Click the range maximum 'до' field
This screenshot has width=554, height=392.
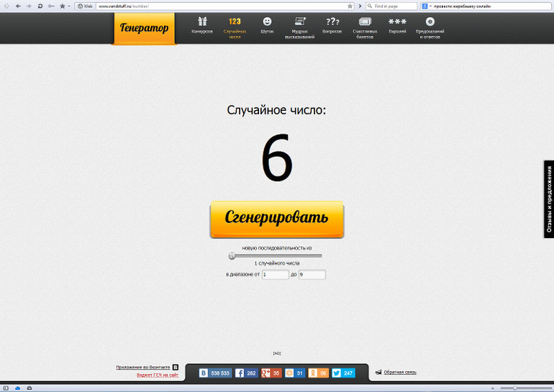(x=312, y=275)
